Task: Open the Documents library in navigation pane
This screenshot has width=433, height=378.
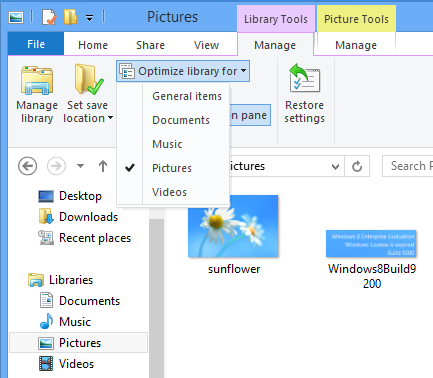Action: click(80, 301)
